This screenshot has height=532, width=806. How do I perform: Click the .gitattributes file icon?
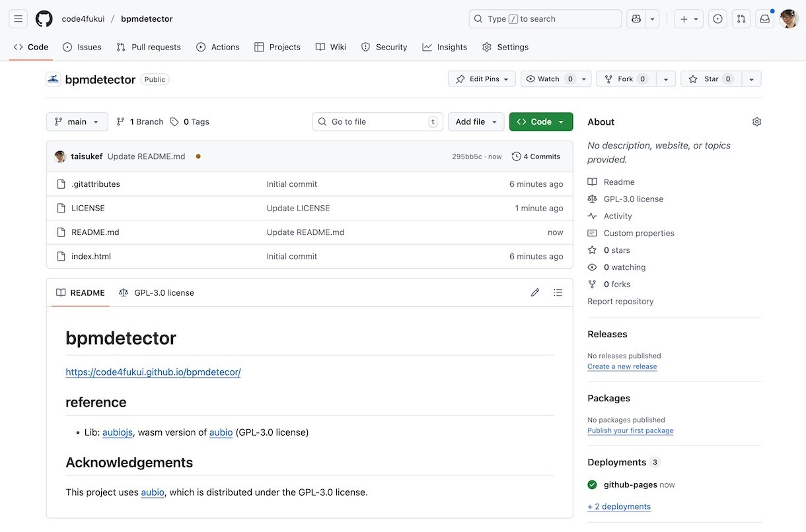click(x=61, y=184)
